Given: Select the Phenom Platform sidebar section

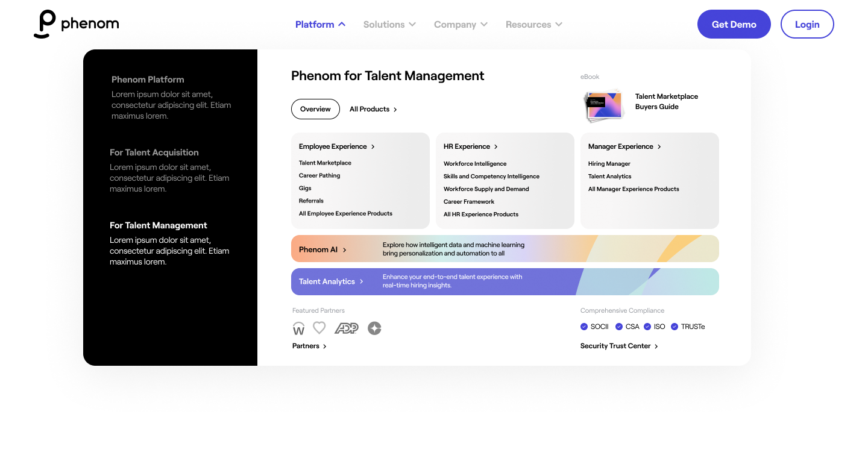Looking at the screenshot, I should (171, 97).
